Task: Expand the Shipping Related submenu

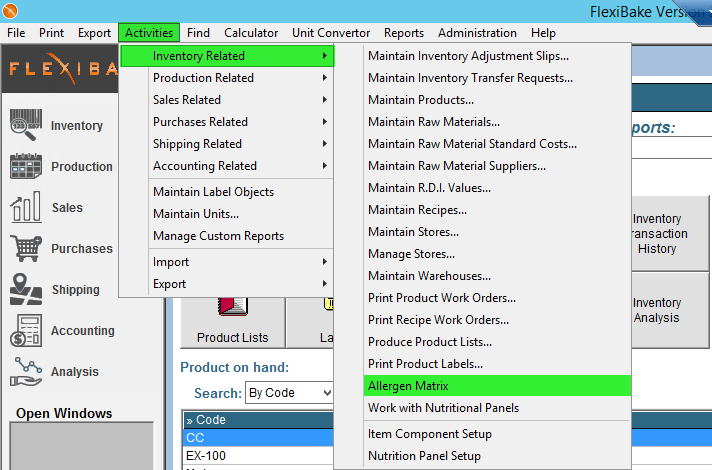Action: pos(227,143)
